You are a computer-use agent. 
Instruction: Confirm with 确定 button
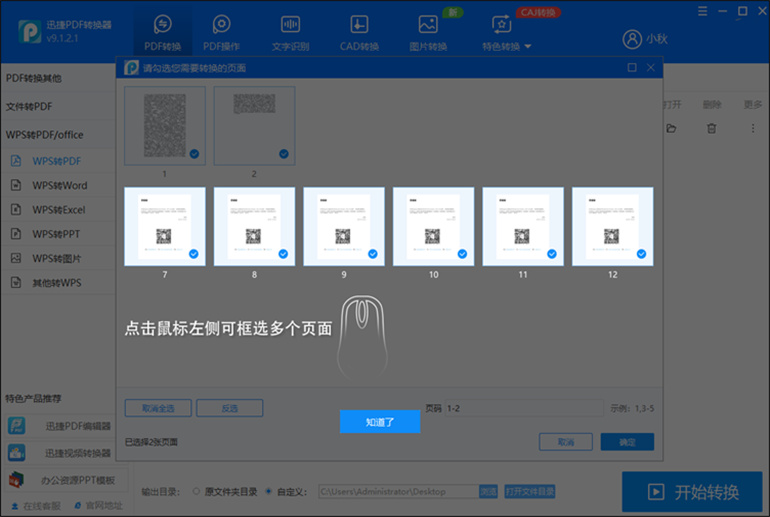(x=627, y=442)
